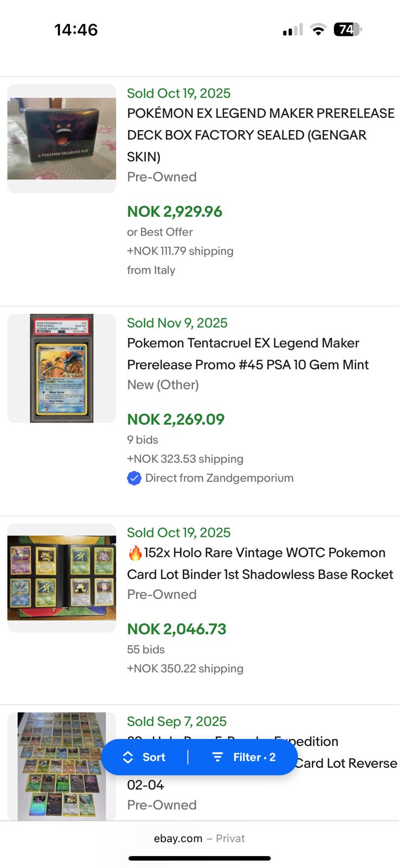
Task: Tap the fire emoji in binder listing
Action: pos(135,553)
